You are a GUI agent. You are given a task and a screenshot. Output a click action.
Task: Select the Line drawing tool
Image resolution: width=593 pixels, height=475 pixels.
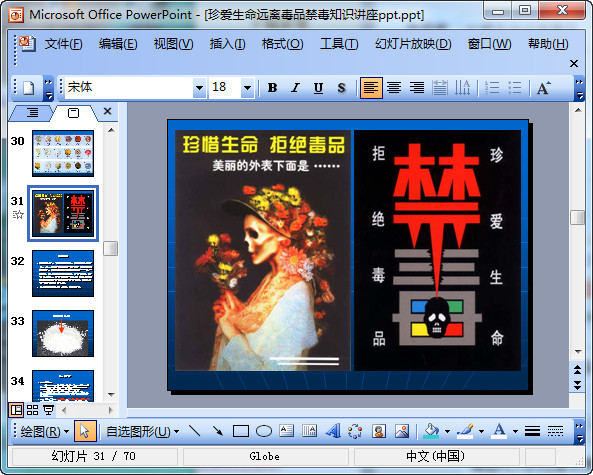[195, 431]
